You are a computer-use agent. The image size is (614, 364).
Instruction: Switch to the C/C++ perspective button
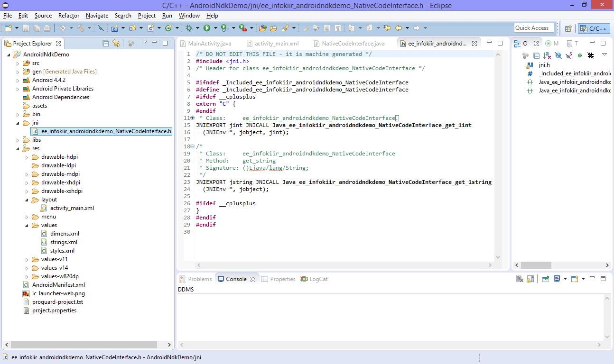click(x=594, y=28)
